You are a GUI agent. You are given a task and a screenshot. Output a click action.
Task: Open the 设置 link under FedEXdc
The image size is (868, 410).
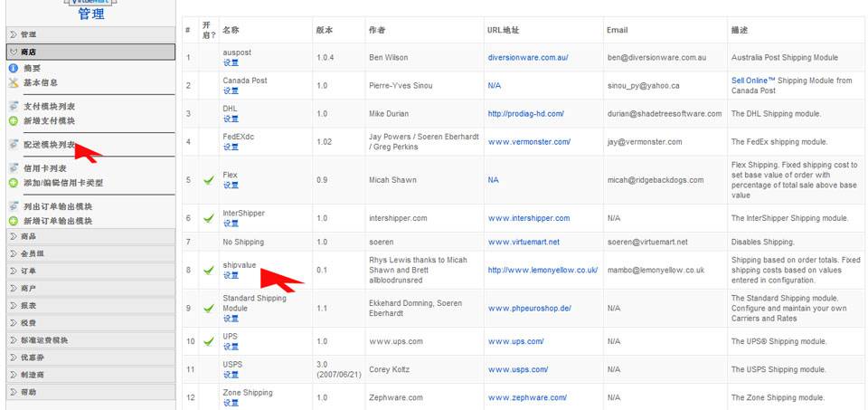click(x=231, y=148)
